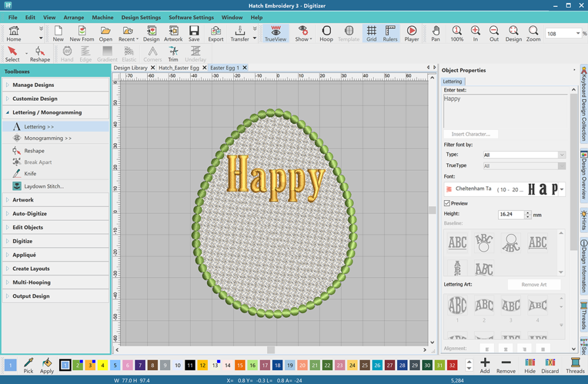Open the Design Settings menu
This screenshot has height=384, width=588.
tap(141, 17)
